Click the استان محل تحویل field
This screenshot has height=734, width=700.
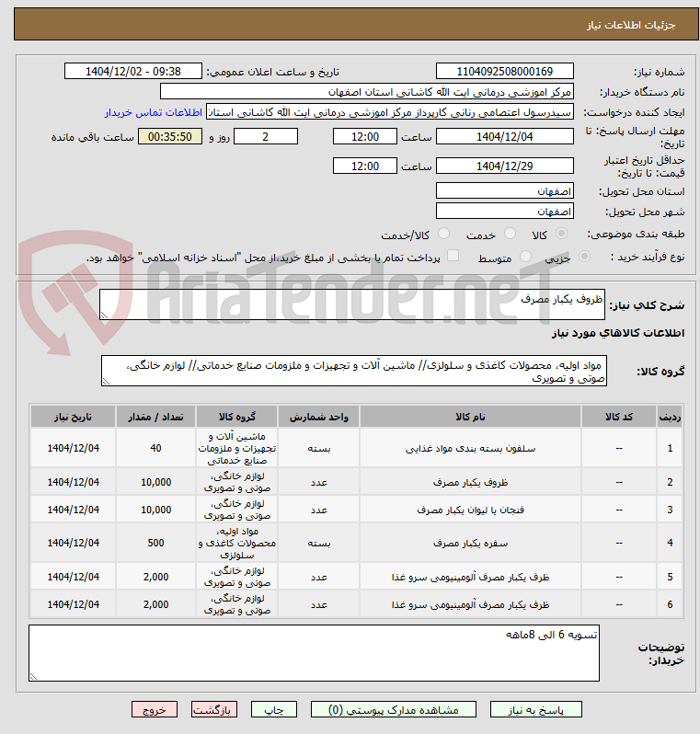pos(505,191)
